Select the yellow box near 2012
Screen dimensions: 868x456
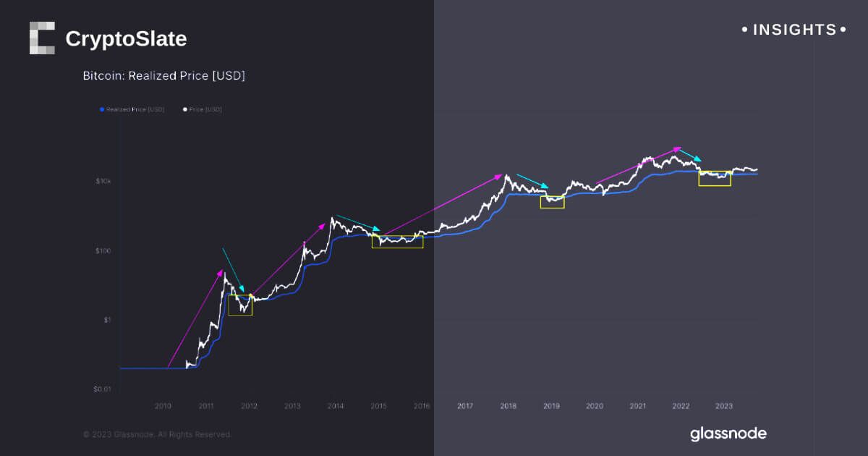point(240,305)
